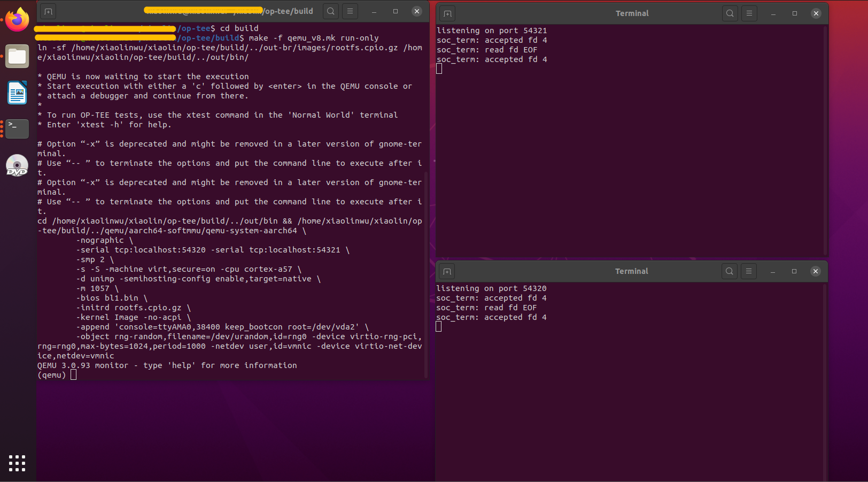The height and width of the screenshot is (482, 868).
Task: Click 'make -f qemu_v8.mk run-only' command
Action: point(314,38)
